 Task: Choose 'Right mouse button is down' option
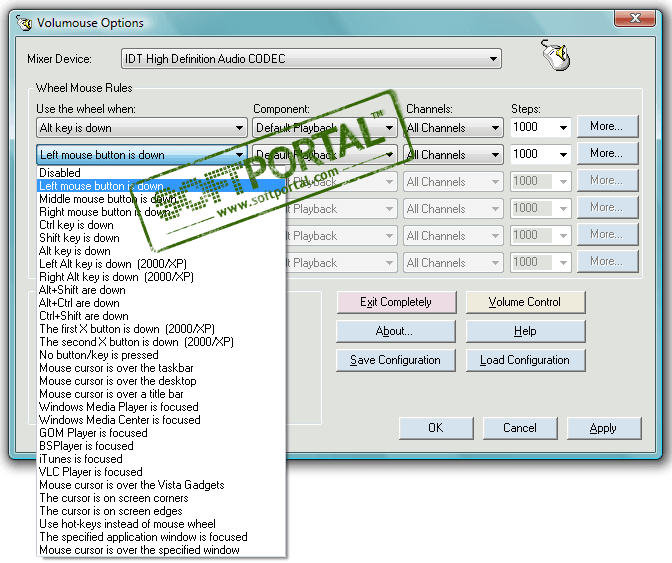(x=161, y=212)
